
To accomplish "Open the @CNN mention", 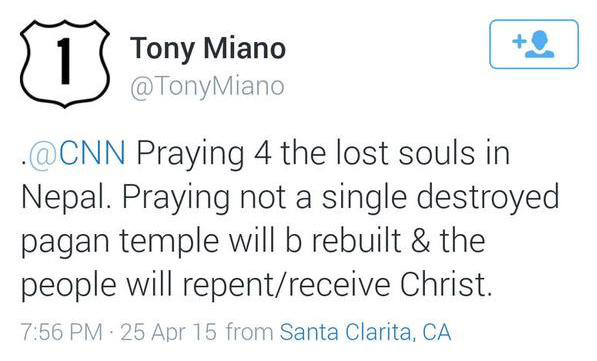I will [x=77, y=153].
